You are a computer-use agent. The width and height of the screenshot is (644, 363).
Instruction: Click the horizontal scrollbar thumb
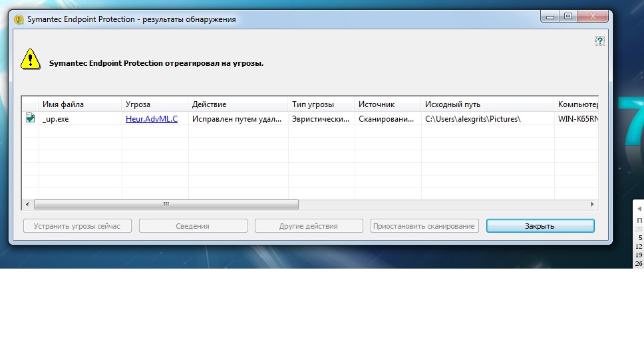(x=166, y=204)
